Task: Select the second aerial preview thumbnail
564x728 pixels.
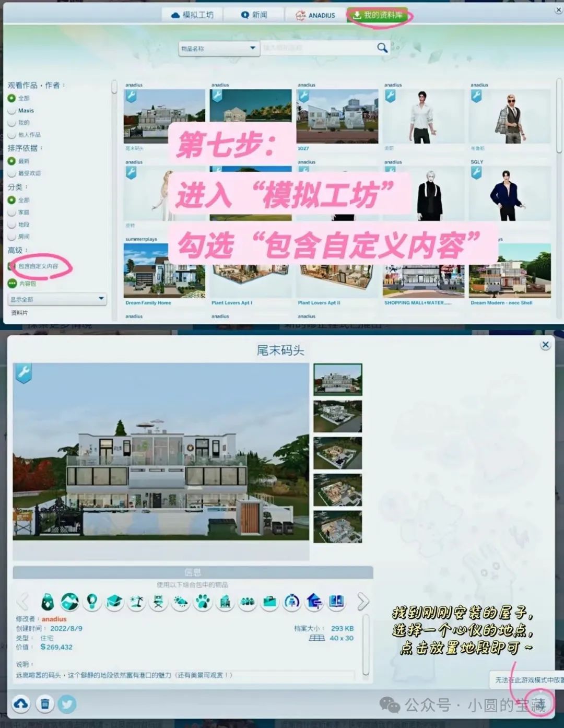Action: [337, 416]
